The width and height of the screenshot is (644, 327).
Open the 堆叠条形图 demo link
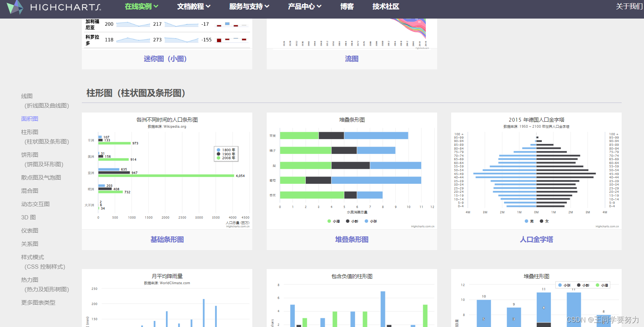coord(352,239)
